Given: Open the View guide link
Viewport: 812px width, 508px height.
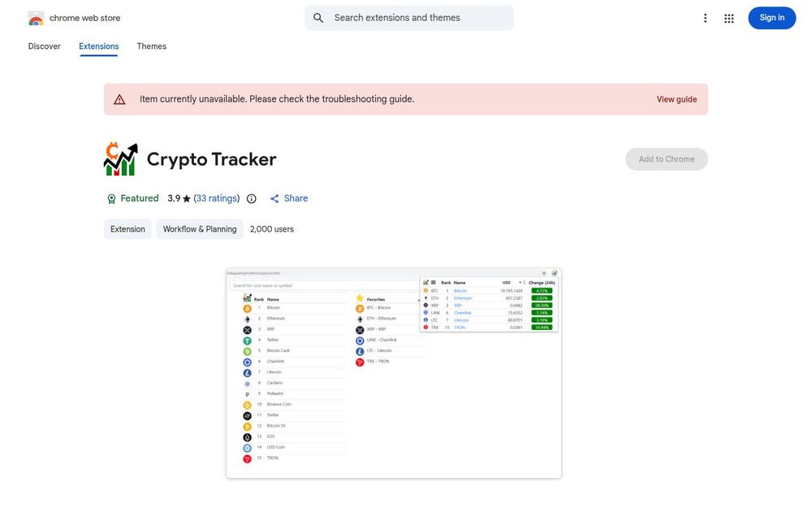Looking at the screenshot, I should 676,99.
